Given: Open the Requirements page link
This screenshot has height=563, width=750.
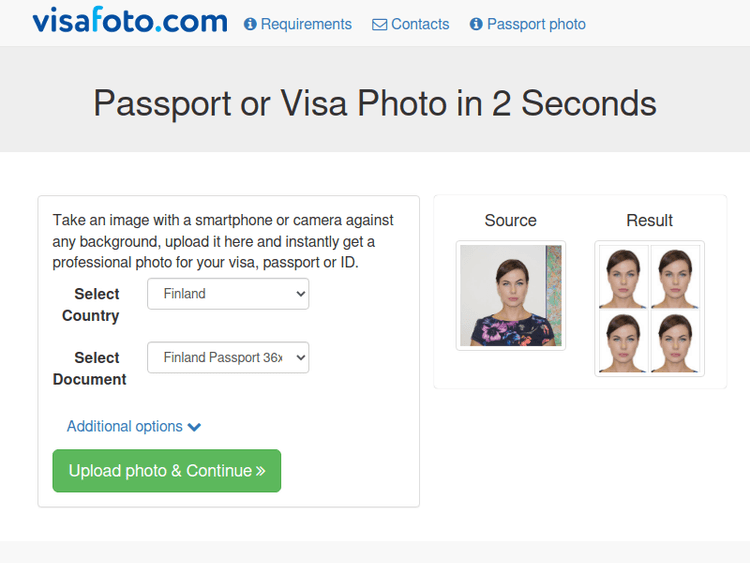Looking at the screenshot, I should (306, 24).
